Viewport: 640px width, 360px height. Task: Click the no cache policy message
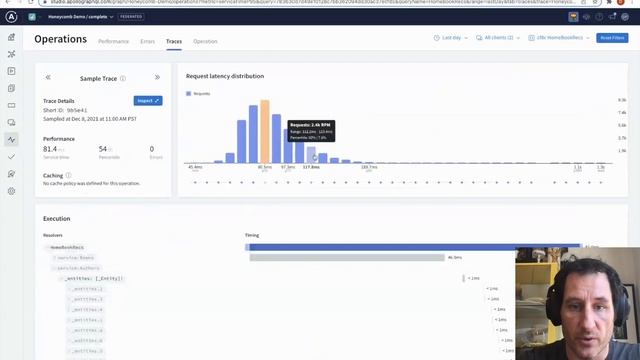(91, 183)
